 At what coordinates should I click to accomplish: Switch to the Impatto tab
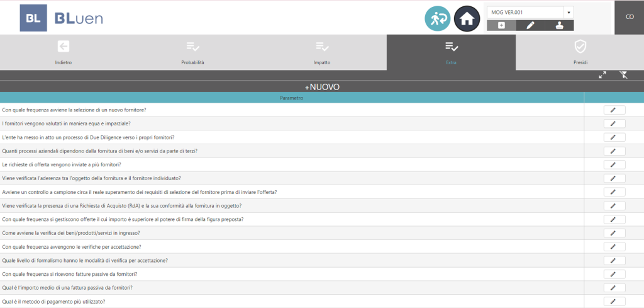point(321,52)
